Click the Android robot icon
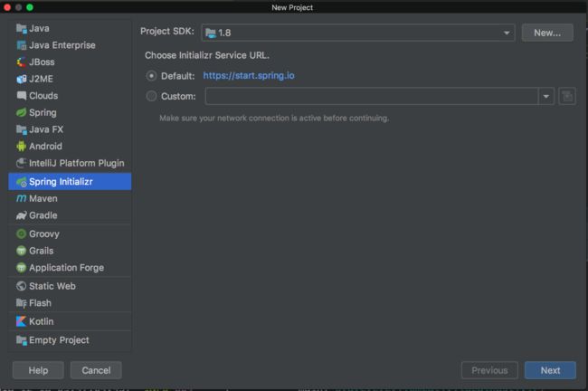588x391 pixels. tap(22, 147)
